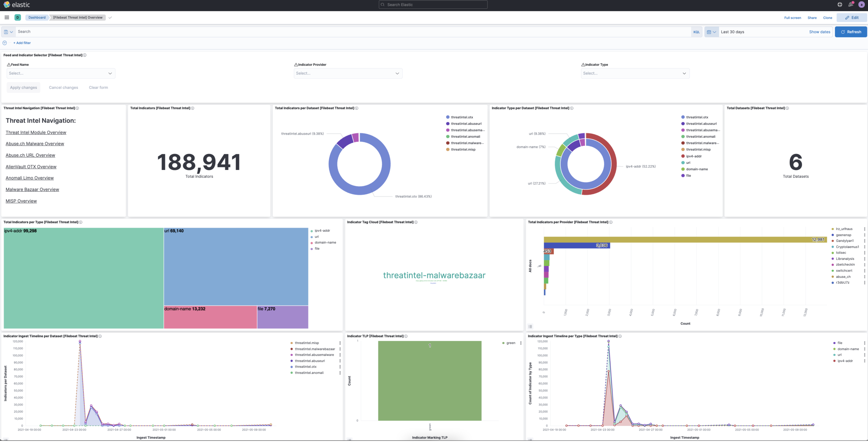Toggle ipv4-addr legend entry in treemap
The width and height of the screenshot is (868, 442).
point(322,231)
